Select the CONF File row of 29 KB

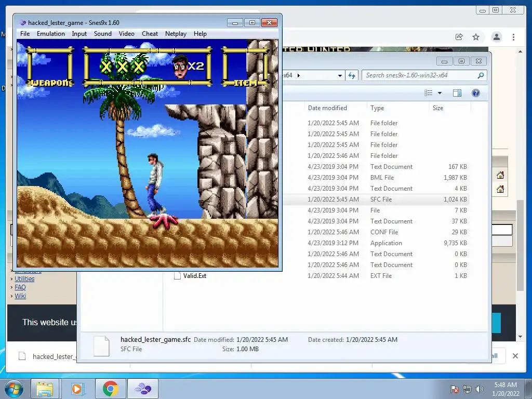(x=376, y=232)
